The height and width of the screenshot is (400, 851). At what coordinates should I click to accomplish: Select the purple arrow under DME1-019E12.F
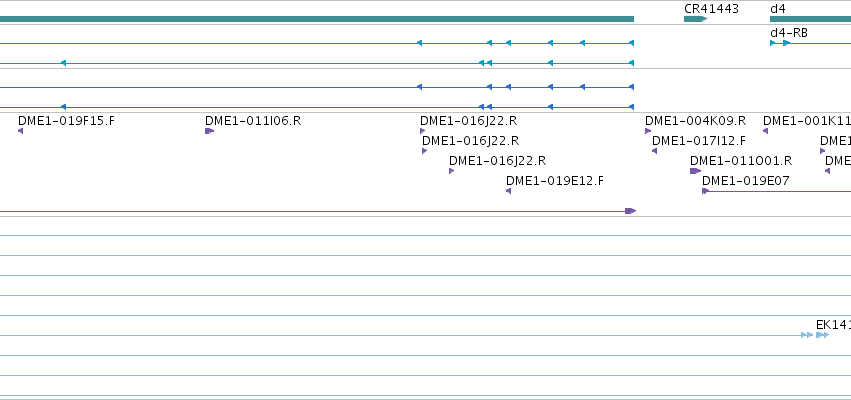click(x=509, y=191)
